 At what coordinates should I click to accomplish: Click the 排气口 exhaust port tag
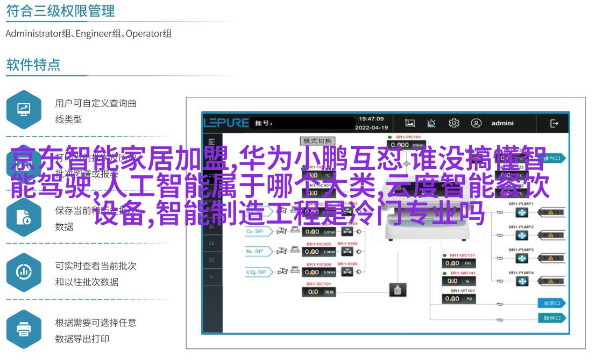click(552, 158)
